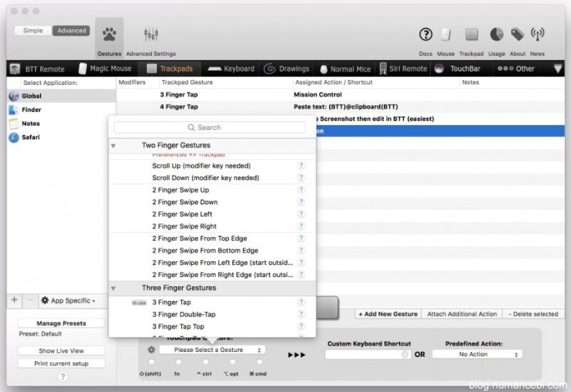
Task: Click help icon for Scroll Down
Action: tap(300, 178)
